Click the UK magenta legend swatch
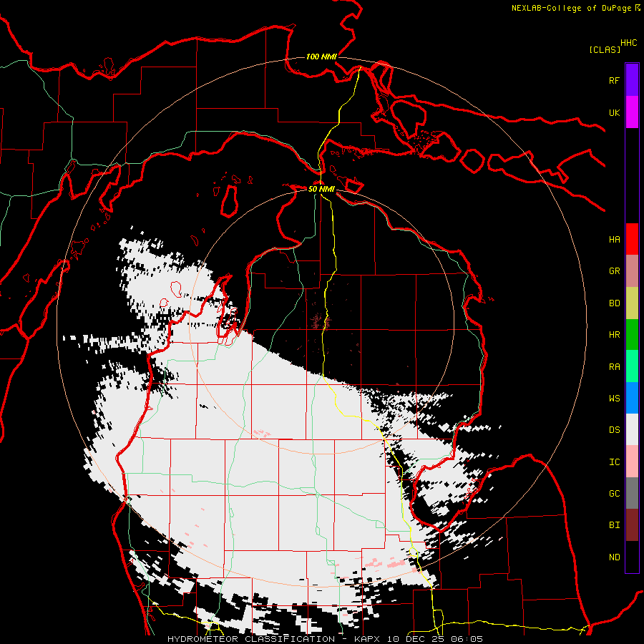Screen dimensions: 644x644 tap(632, 112)
